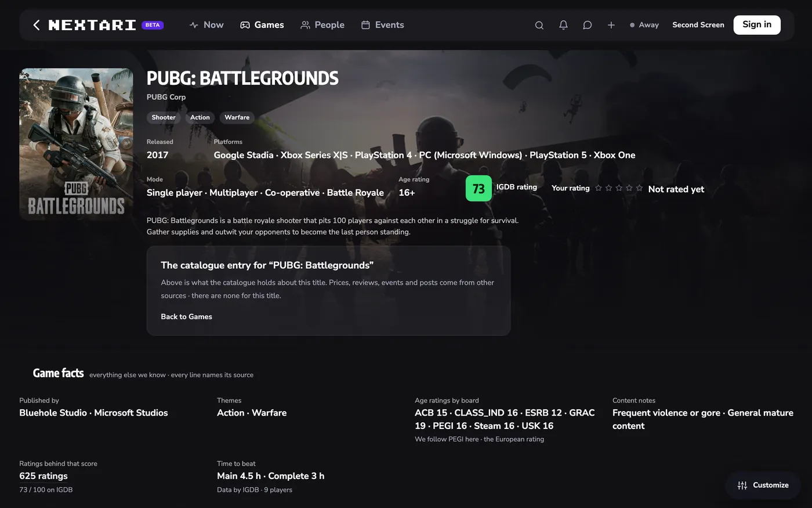Click the Main 4.5 h time to beat
Screen dimensions: 812x508
coord(239,476)
